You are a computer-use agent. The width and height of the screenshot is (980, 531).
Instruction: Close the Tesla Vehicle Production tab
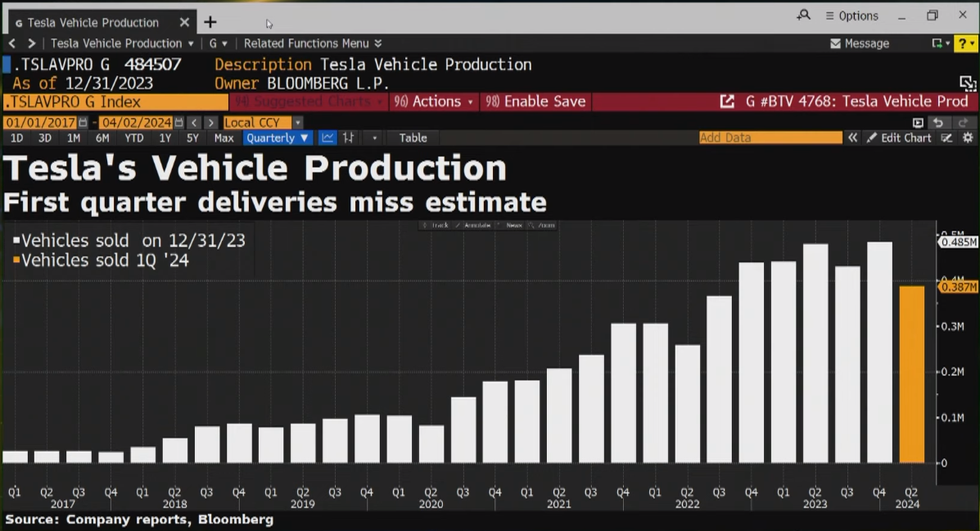tap(184, 22)
